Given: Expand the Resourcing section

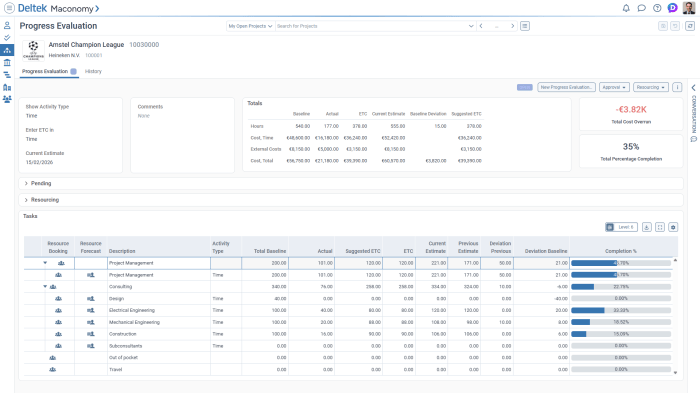Looking at the screenshot, I should (26, 200).
